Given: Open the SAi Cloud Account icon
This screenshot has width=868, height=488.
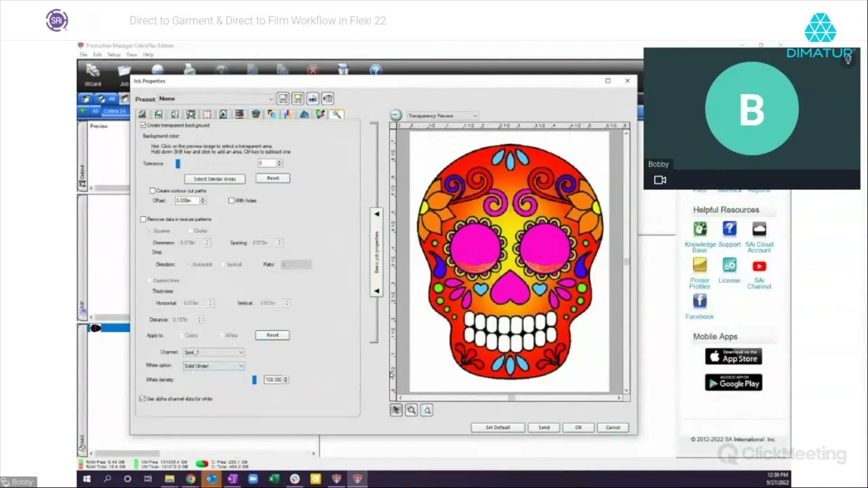Looking at the screenshot, I should (759, 229).
